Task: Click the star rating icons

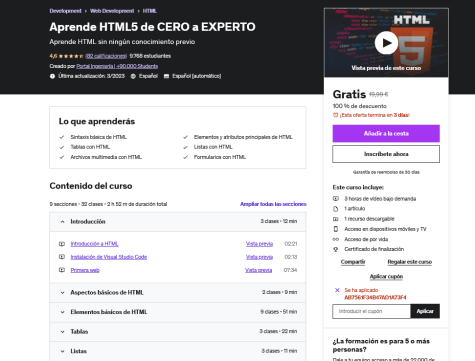Action: [71, 56]
